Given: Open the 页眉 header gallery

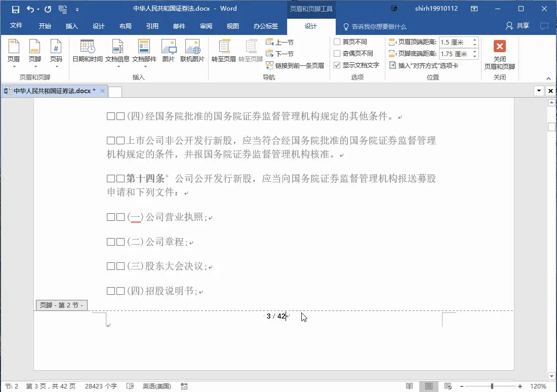Looking at the screenshot, I should (14, 54).
